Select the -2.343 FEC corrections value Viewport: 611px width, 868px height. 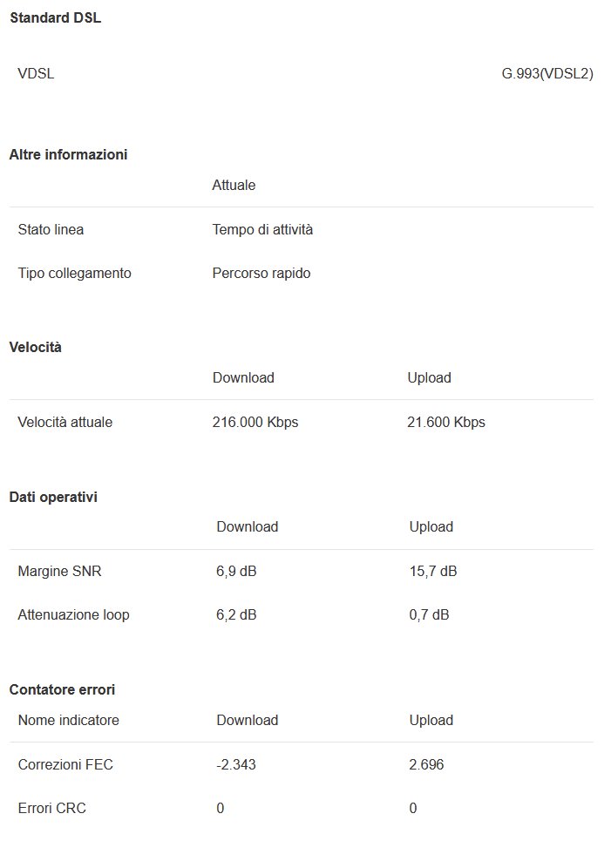pyautogui.click(x=235, y=764)
